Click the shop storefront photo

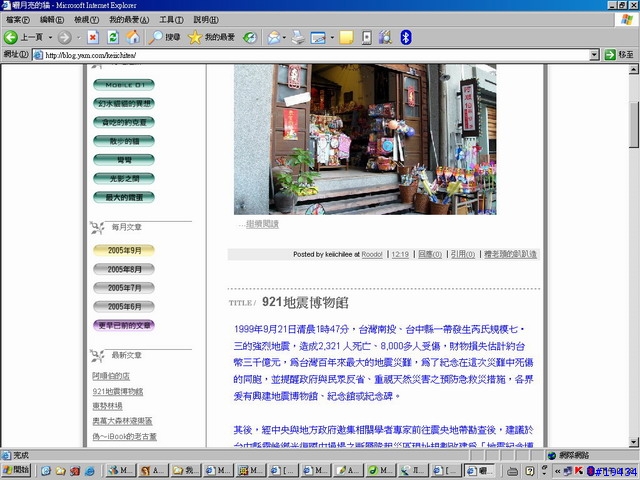pyautogui.click(x=365, y=139)
